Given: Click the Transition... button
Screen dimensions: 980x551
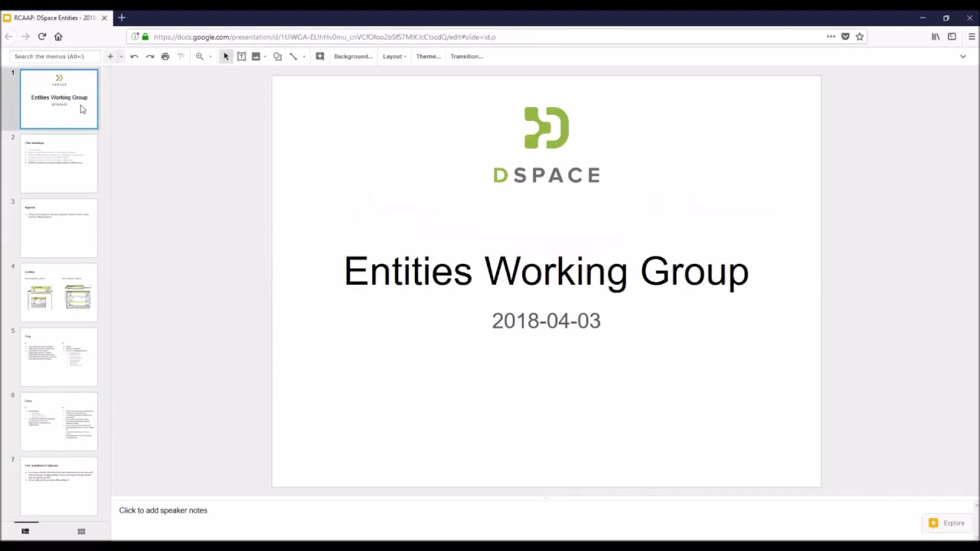Looking at the screenshot, I should click(467, 57).
